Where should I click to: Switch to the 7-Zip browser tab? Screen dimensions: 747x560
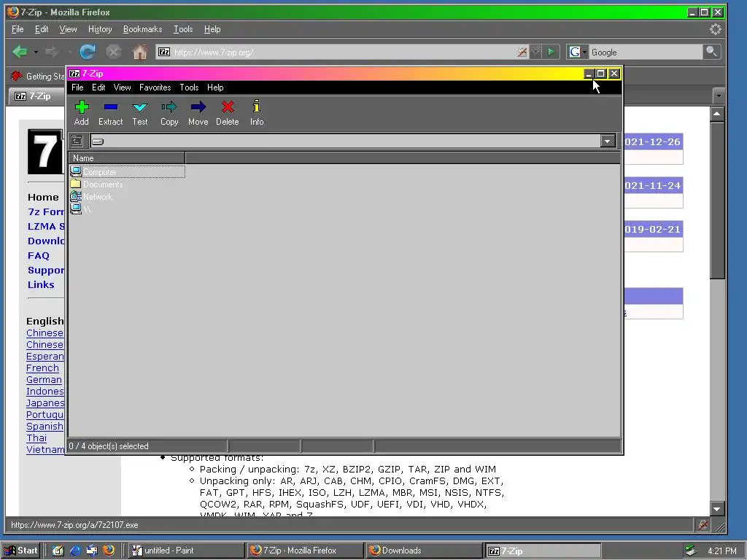36,96
